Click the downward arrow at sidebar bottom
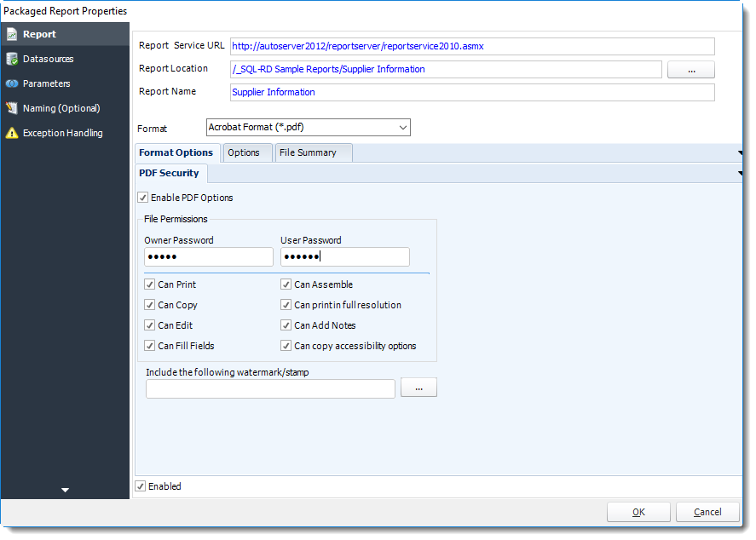This screenshot has height=540, width=756. 64,490
